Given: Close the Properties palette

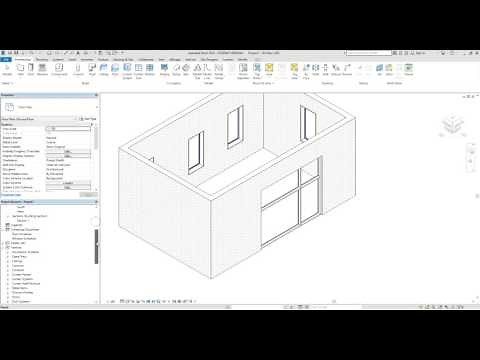Looking at the screenshot, I should [x=96, y=95].
